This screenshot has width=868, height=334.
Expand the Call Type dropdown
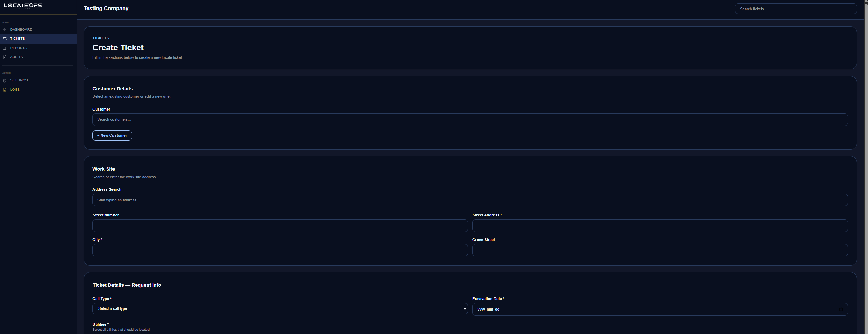[x=280, y=309]
